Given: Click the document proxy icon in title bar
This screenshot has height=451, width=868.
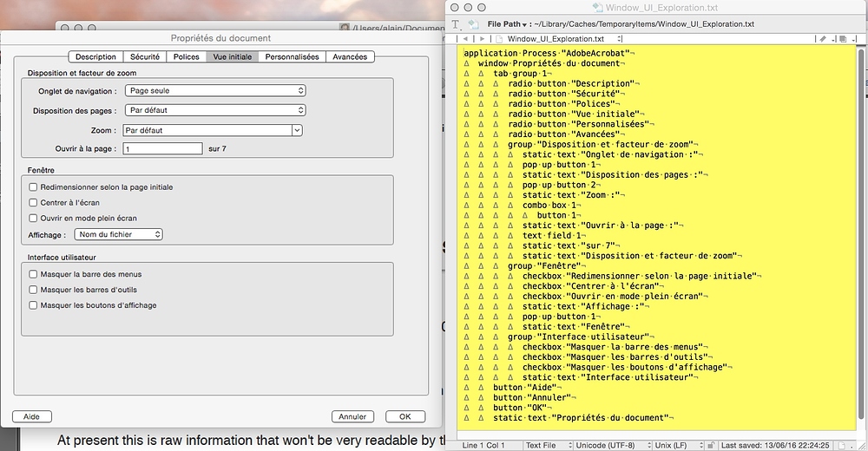Looking at the screenshot, I should click(597, 7).
